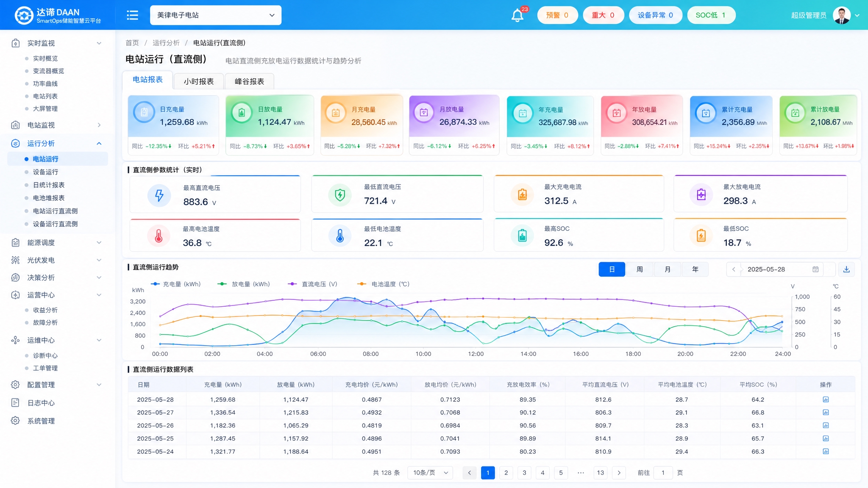Toggle 电池温度 (℃) legend series
The width and height of the screenshot is (868, 488).
click(384, 284)
